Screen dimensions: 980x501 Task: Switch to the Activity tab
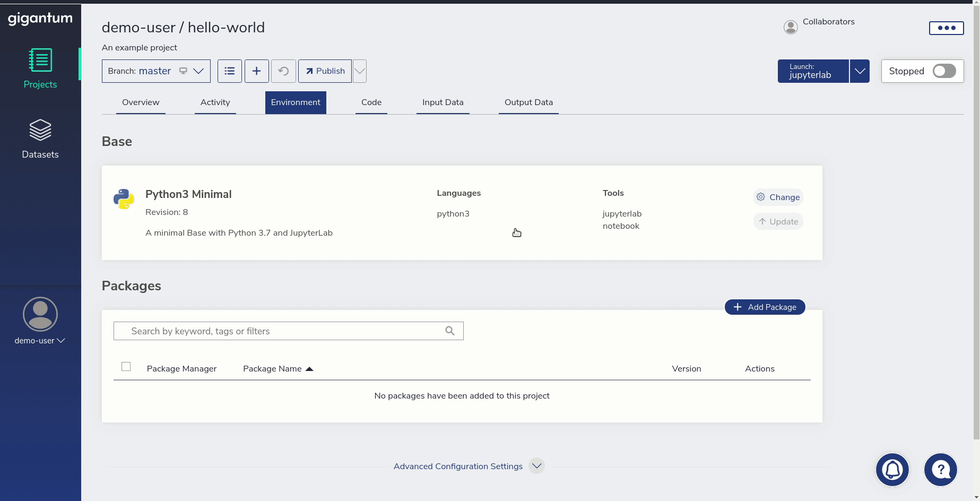click(215, 102)
